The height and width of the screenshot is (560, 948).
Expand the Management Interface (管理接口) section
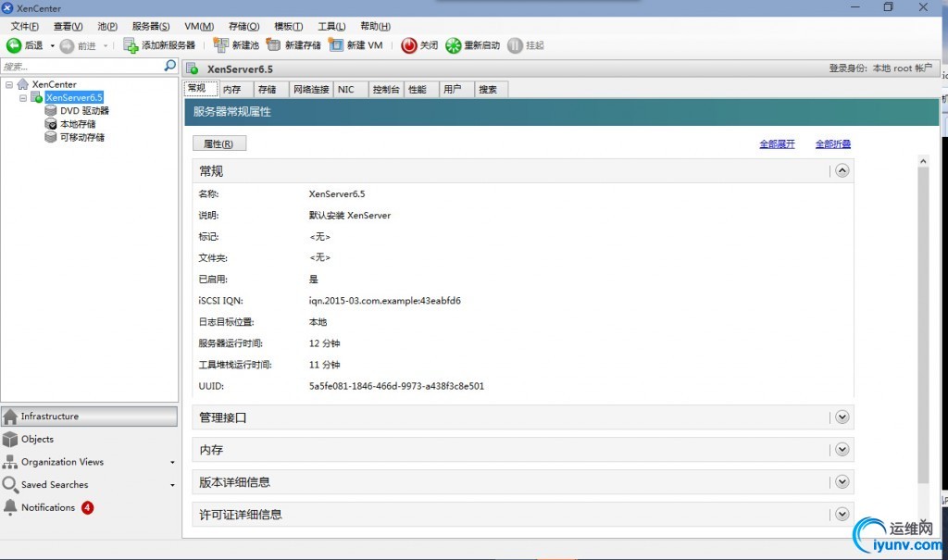842,417
